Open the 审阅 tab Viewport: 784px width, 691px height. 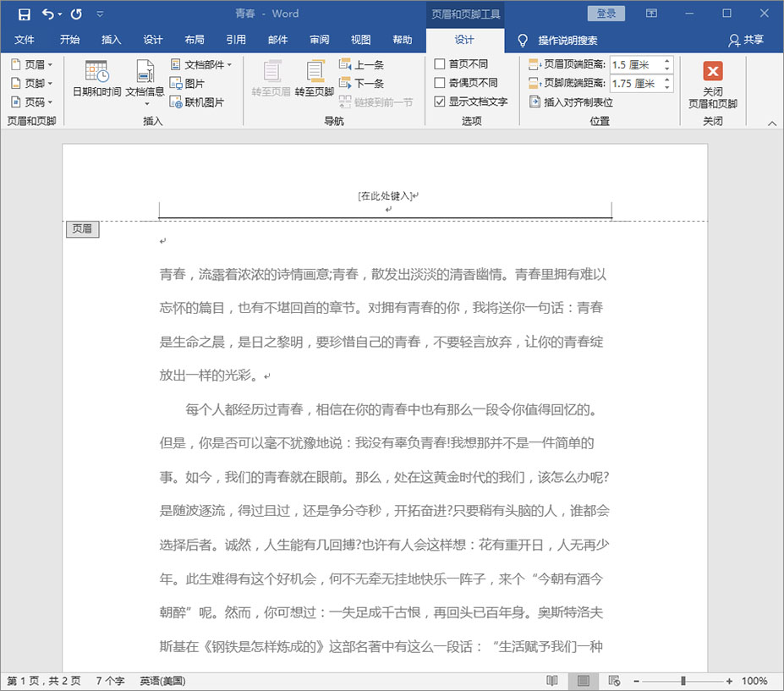(319, 40)
